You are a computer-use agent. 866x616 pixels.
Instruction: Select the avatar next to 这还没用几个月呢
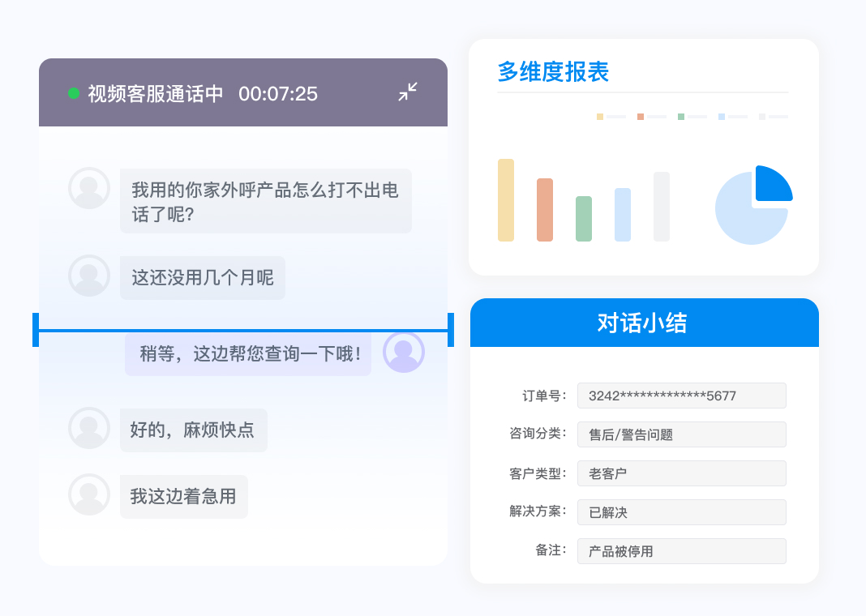pyautogui.click(x=89, y=276)
